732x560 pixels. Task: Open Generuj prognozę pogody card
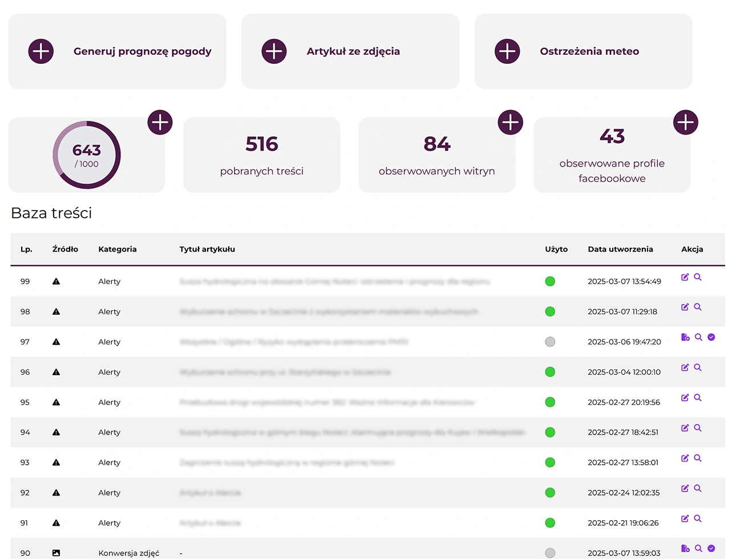(142, 51)
